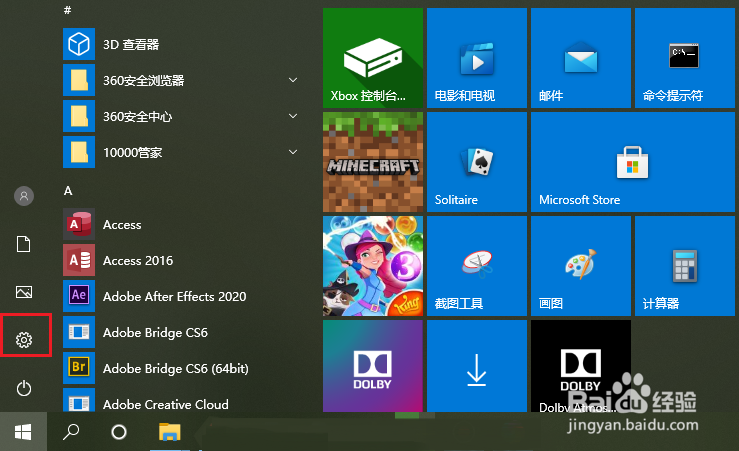
Task: Expand the 360安全中心 folder chevron
Action: click(x=293, y=116)
